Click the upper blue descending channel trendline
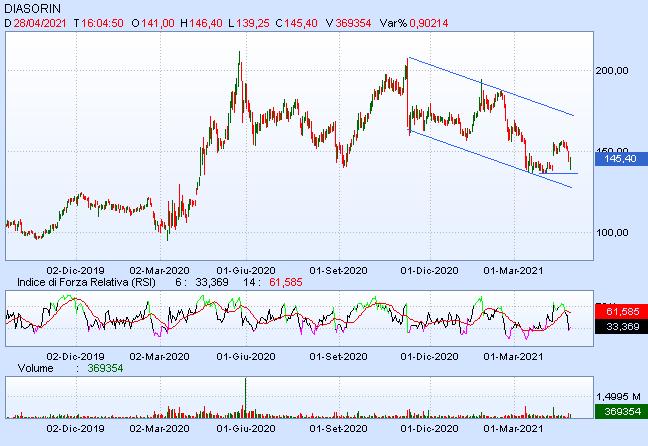Screen dimensions: 648x446 [491, 86]
